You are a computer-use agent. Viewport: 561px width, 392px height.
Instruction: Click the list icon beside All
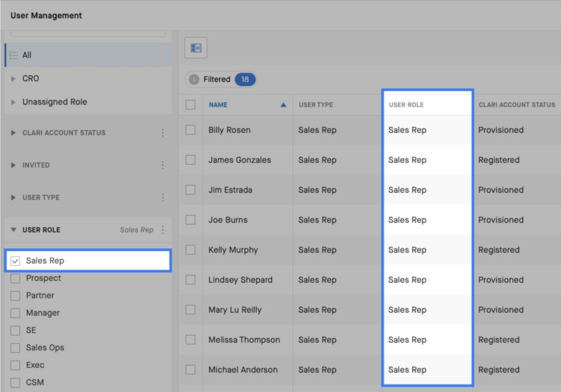(x=13, y=55)
